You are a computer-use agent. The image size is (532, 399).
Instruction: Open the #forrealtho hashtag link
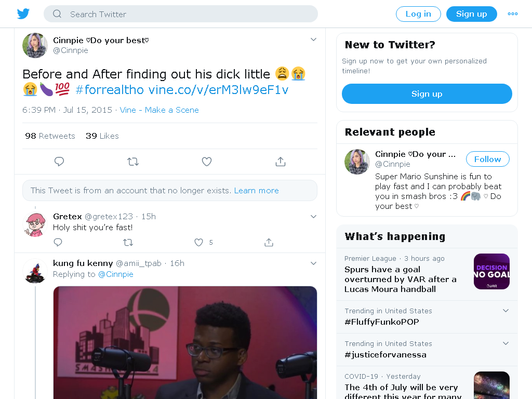point(110,90)
